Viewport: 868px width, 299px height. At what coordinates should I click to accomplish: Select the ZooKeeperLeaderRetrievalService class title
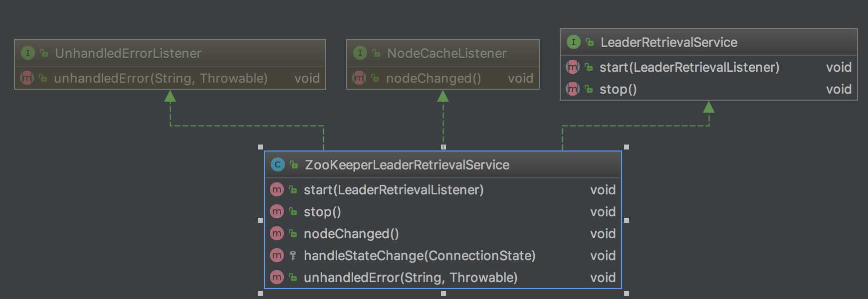[x=407, y=165]
